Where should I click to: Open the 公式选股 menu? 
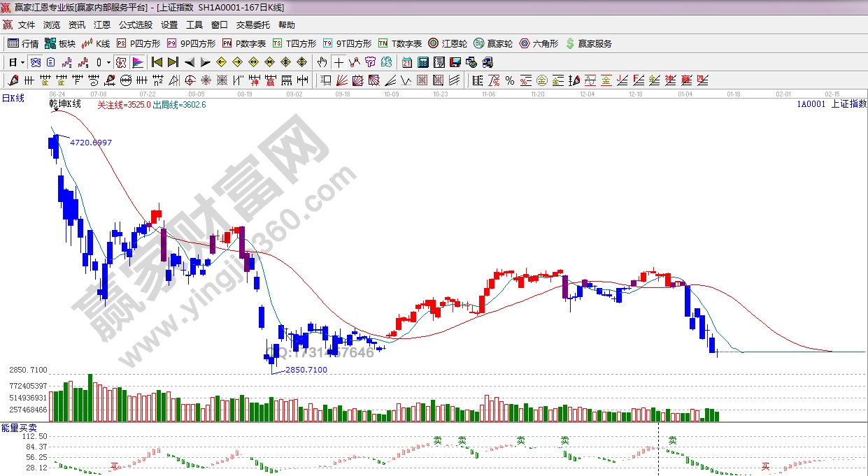(135, 25)
